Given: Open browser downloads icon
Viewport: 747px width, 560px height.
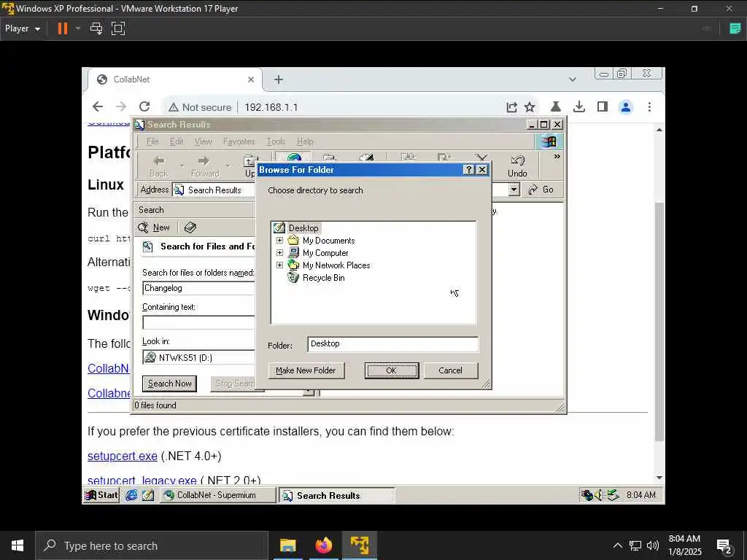Looking at the screenshot, I should click(x=578, y=106).
